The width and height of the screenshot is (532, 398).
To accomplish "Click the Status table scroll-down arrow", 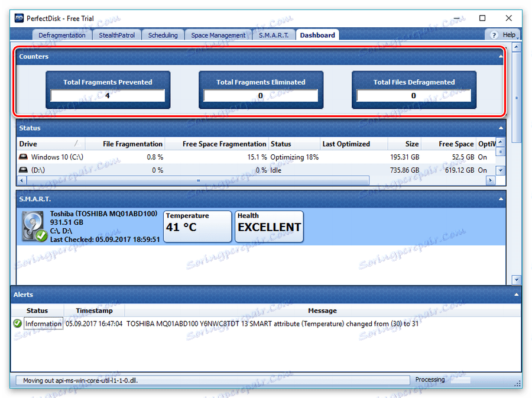I will pyautogui.click(x=501, y=170).
